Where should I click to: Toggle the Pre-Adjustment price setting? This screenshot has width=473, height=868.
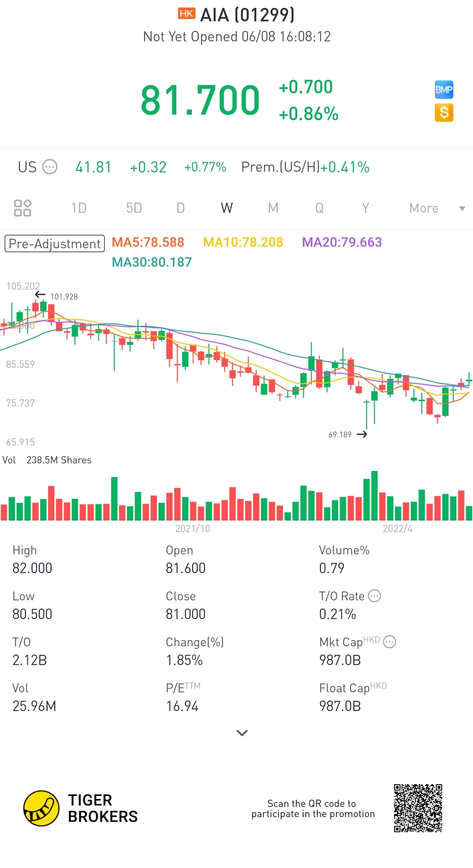[55, 244]
